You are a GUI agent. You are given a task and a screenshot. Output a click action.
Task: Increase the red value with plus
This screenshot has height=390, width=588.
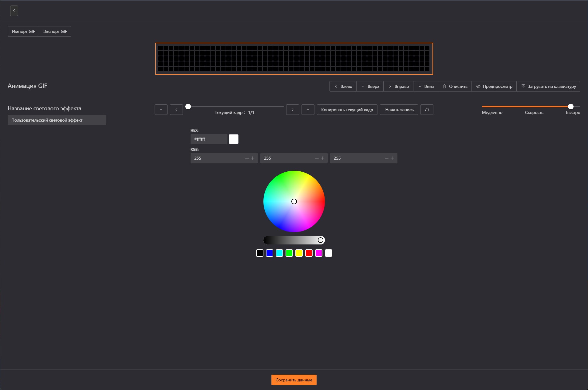(253, 158)
